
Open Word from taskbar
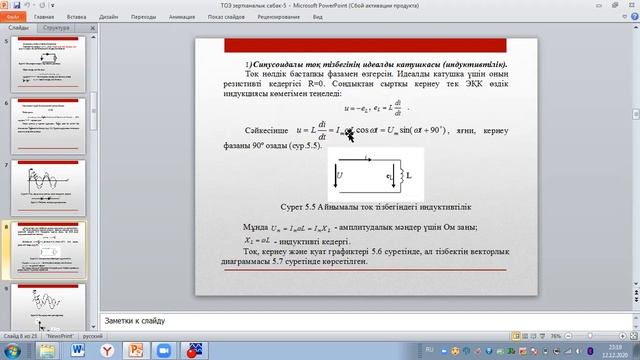78,351
